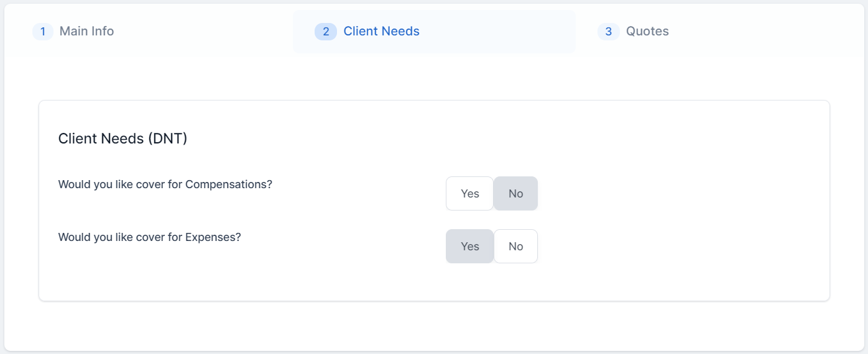Viewport: 868px width, 354px height.
Task: Go to the Main Info tab
Action: pos(86,31)
